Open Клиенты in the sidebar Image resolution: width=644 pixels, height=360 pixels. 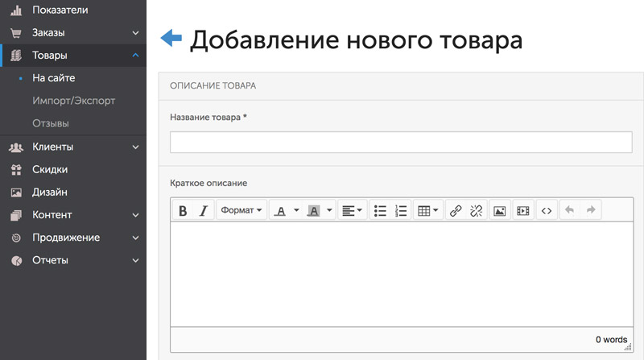click(52, 147)
